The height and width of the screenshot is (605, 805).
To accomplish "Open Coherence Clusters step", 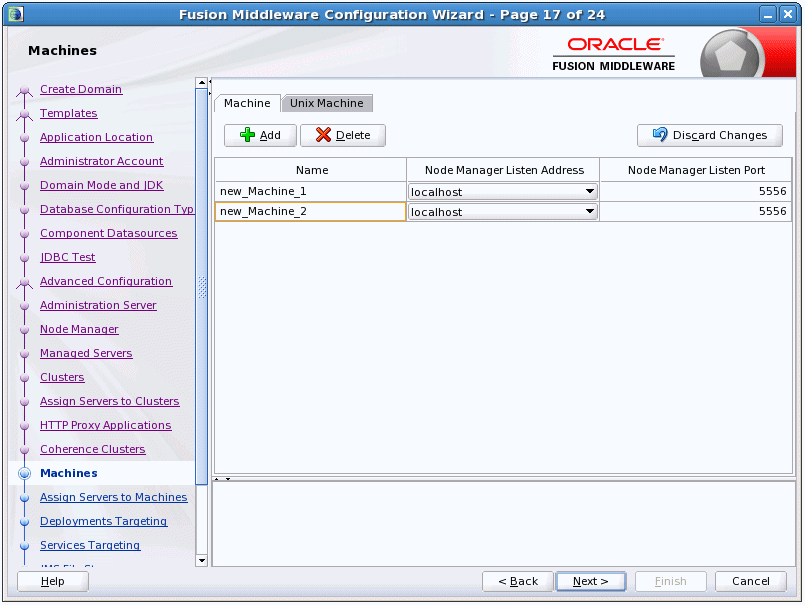I will pyautogui.click(x=93, y=449).
